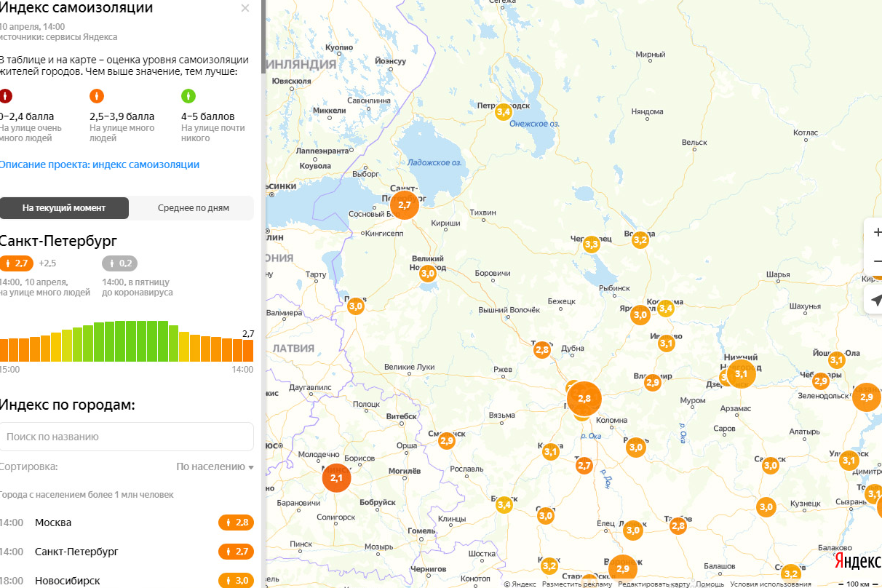Viewport: 882px width, 588px height.
Task: Switch to the На текущий момент tab
Action: pyautogui.click(x=64, y=208)
